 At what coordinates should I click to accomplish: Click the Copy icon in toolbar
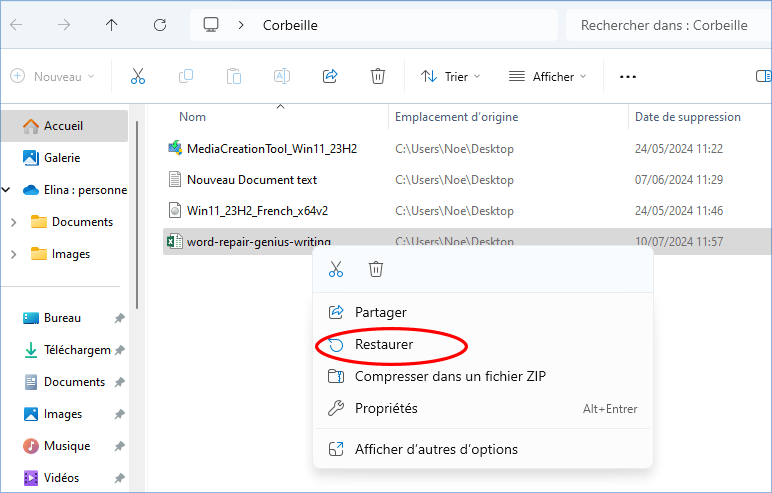click(186, 76)
